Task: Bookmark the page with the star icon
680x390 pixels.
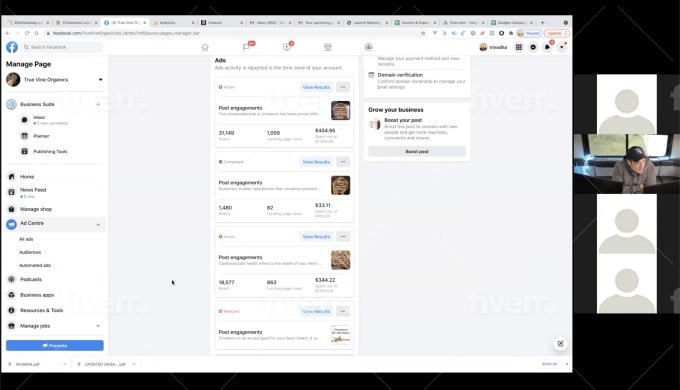Action: 423,33
